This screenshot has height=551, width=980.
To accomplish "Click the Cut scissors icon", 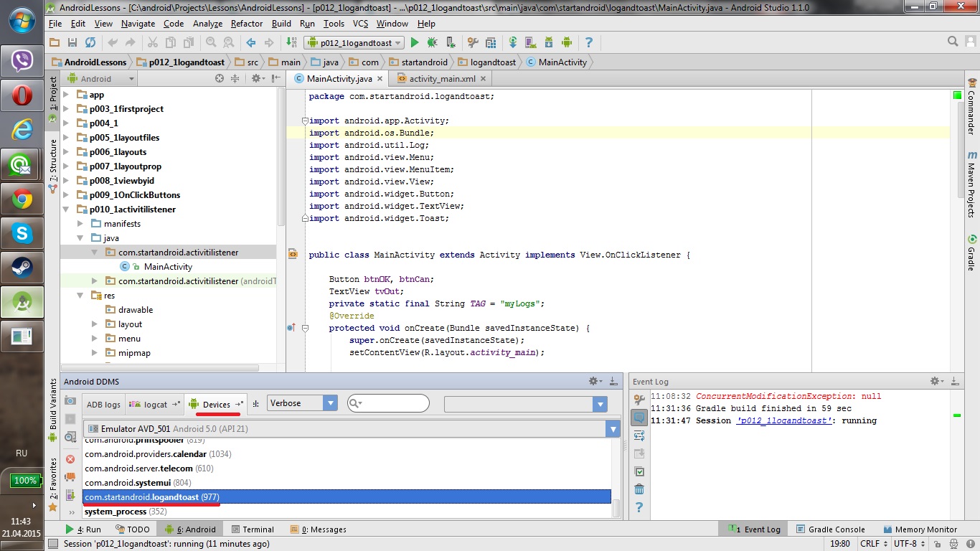I will coord(152,43).
